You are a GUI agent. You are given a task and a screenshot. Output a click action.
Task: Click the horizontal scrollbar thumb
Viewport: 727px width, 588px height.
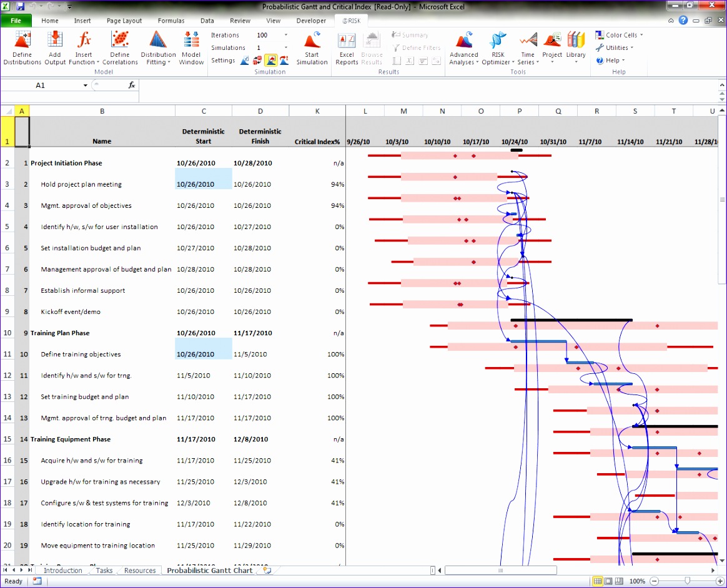[x=501, y=571]
